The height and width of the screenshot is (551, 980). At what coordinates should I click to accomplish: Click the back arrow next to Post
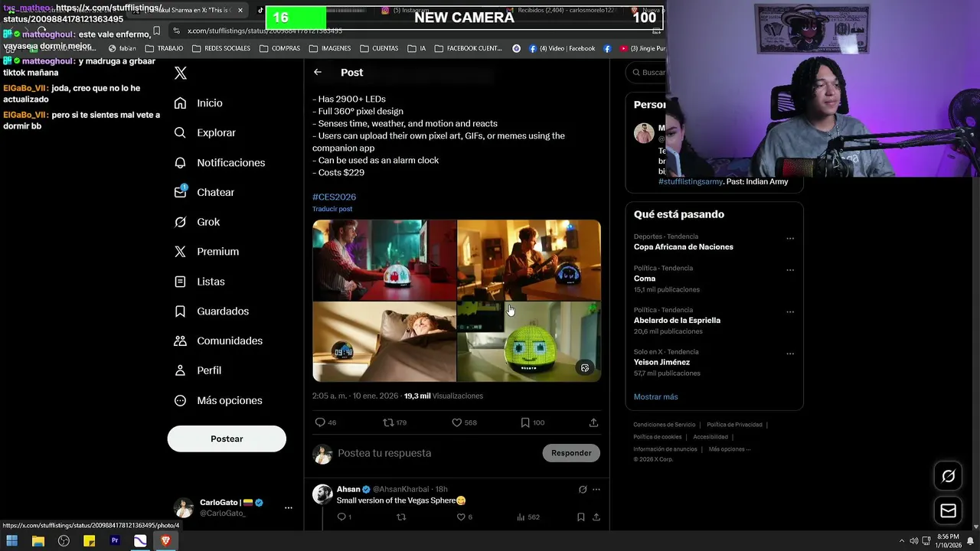(318, 72)
